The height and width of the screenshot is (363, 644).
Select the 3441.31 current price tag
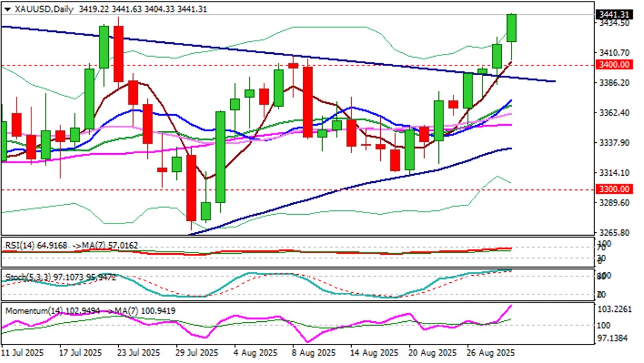[x=614, y=14]
